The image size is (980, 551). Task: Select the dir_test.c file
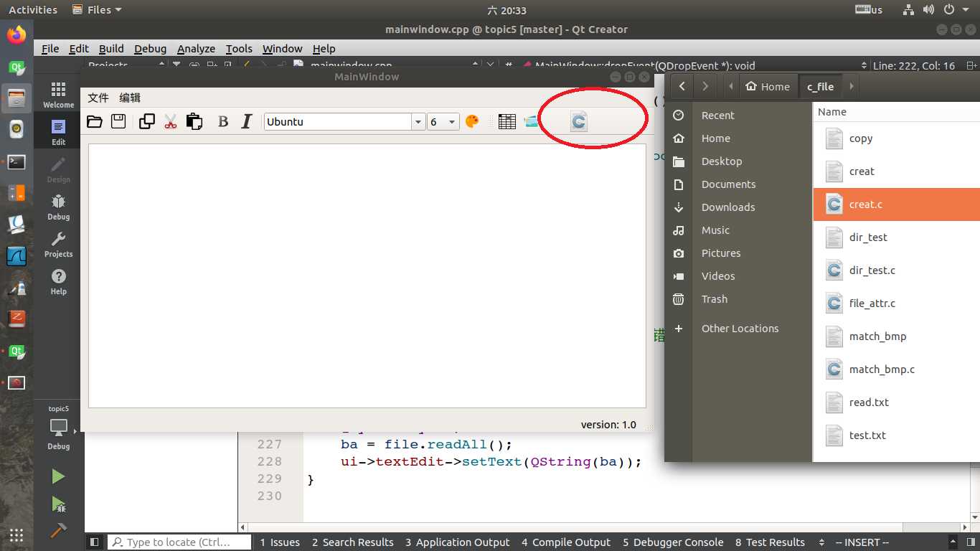tap(897, 270)
